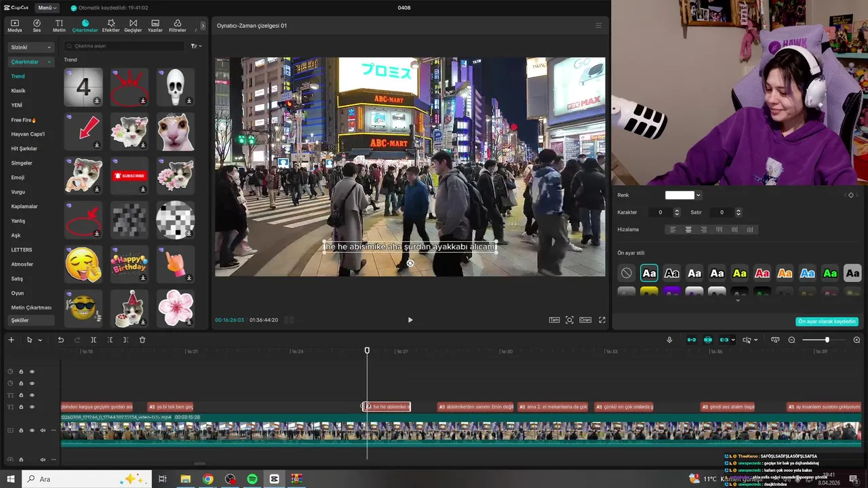Image resolution: width=868 pixels, height=488 pixels.
Task: Align text center in Hizalama
Action: tap(688, 230)
